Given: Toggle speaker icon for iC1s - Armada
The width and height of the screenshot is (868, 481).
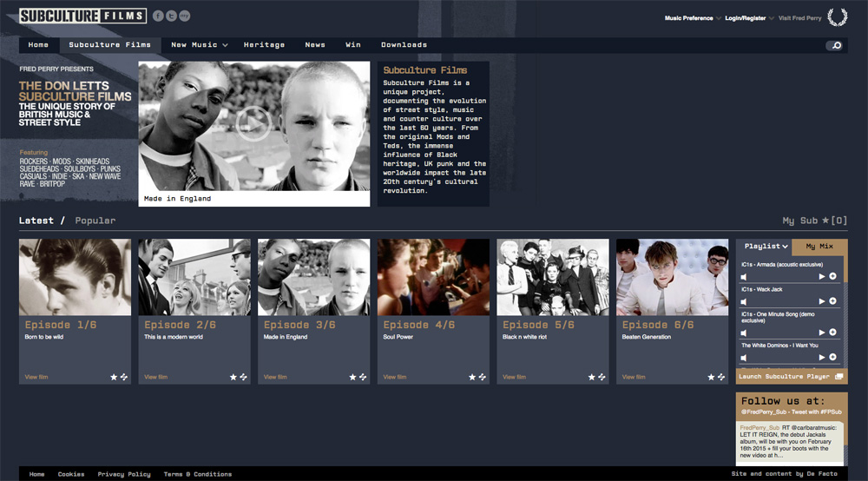Looking at the screenshot, I should [744, 276].
